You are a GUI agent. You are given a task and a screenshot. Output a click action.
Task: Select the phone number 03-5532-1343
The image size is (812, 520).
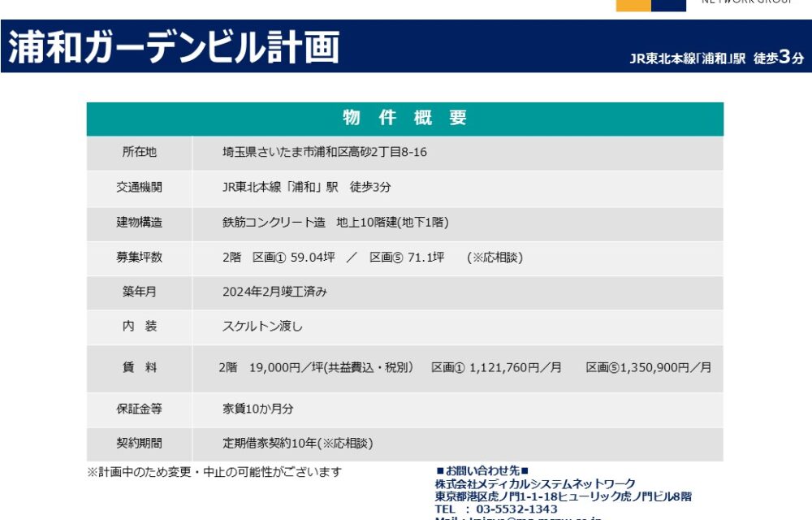(x=516, y=509)
